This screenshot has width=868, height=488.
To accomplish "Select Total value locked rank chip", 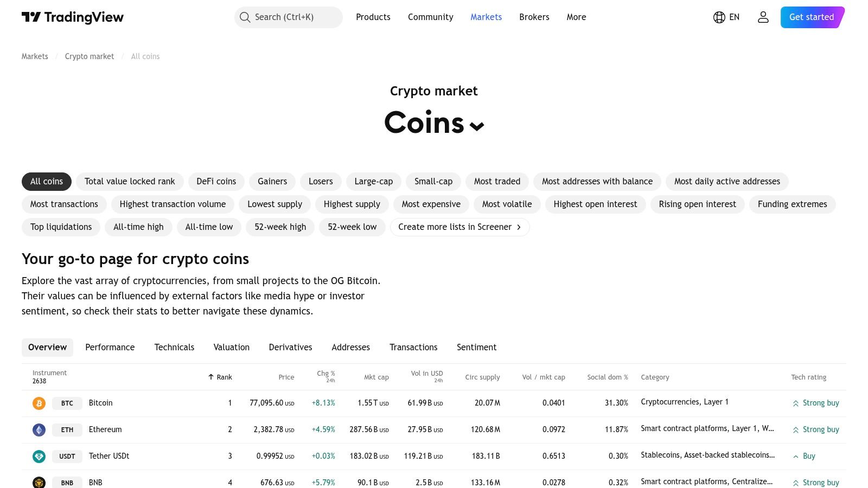I will point(130,182).
